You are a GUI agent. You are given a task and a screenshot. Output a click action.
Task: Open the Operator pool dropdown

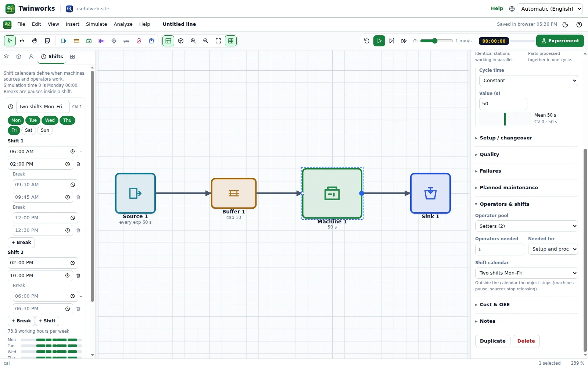[x=526, y=226]
